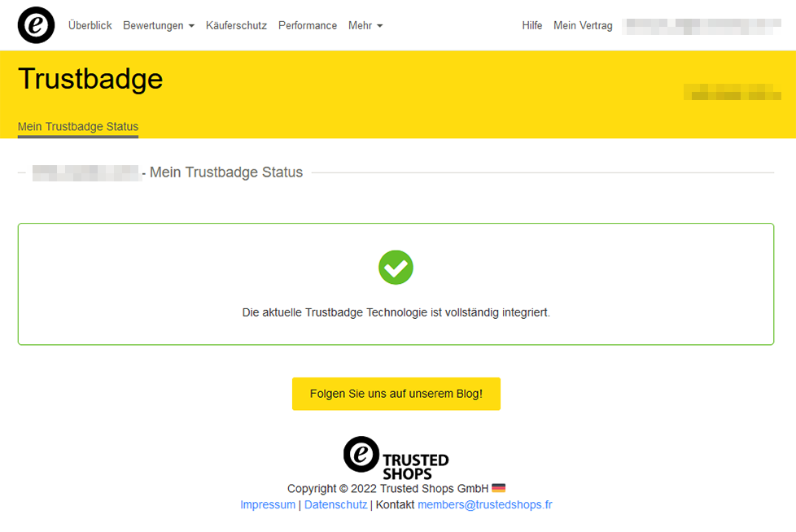Screen dimensions: 796x532
Task: Click the members@trustedshops.fr email link
Action: tap(485, 504)
